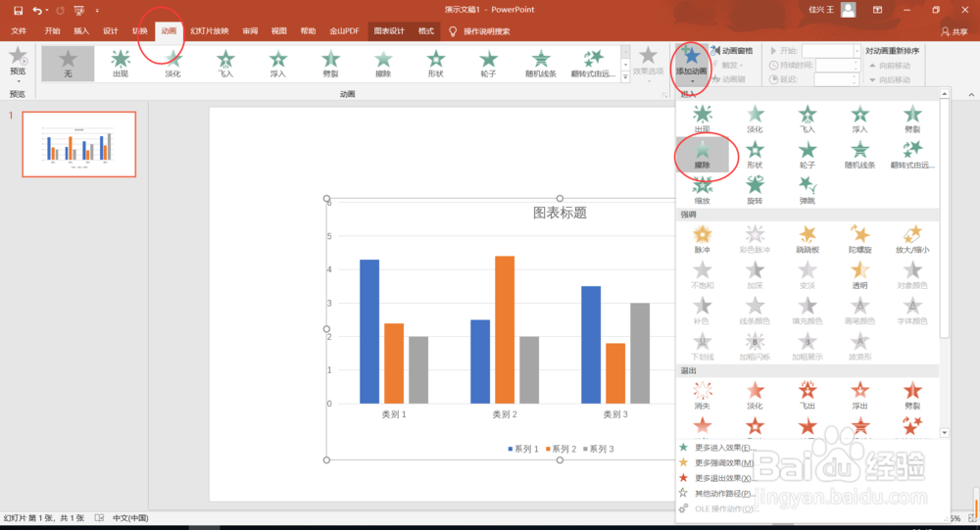Viewport: 980px width, 530px height.
Task: Choose 轮子 in the ribbon animation gallery
Action: (x=488, y=64)
